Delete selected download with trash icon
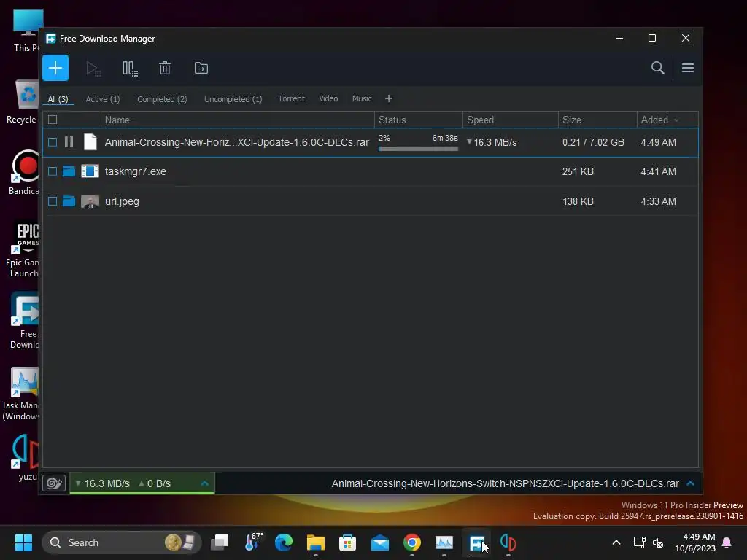 [x=165, y=68]
